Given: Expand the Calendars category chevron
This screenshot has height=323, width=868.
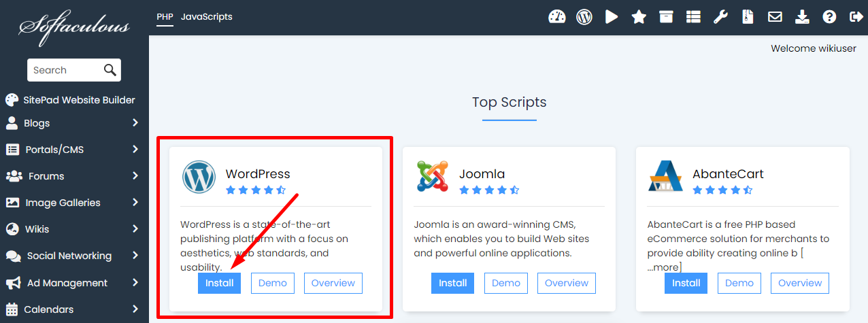Looking at the screenshot, I should point(135,309).
